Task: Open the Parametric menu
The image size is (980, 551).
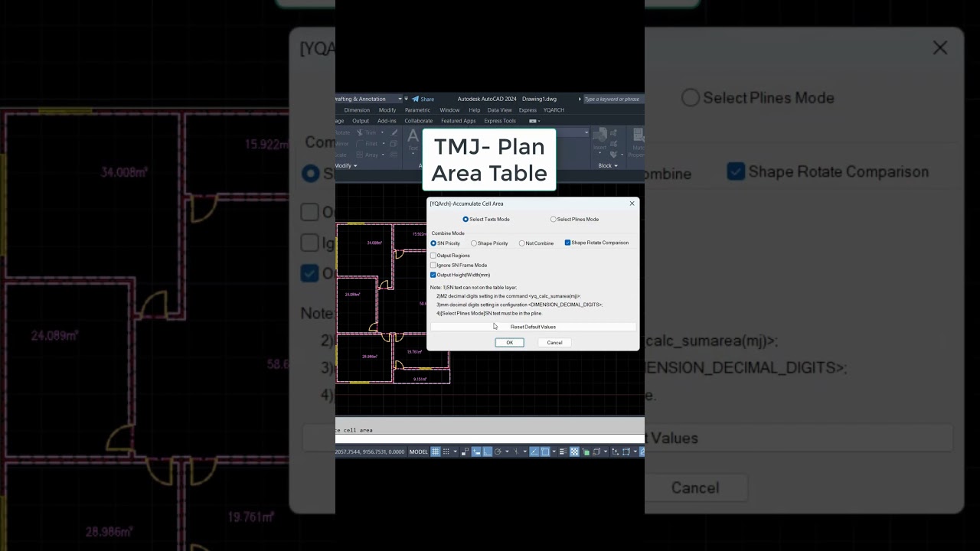Action: coord(417,110)
